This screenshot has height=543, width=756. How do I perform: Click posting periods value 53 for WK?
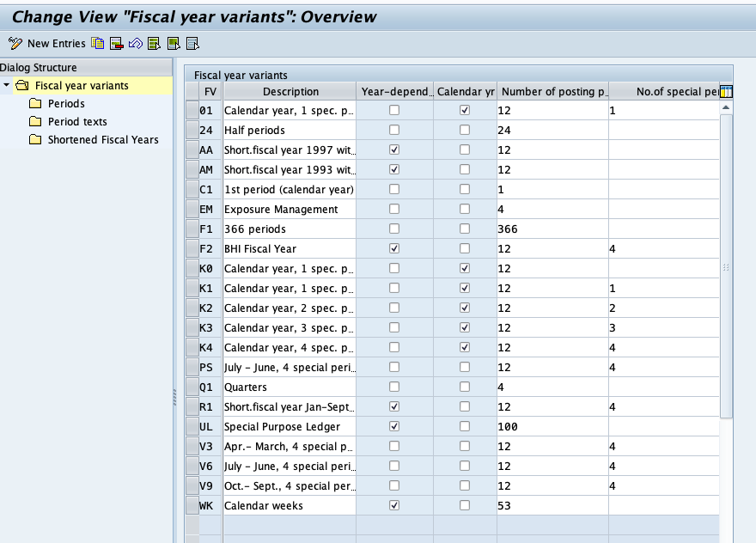point(552,506)
